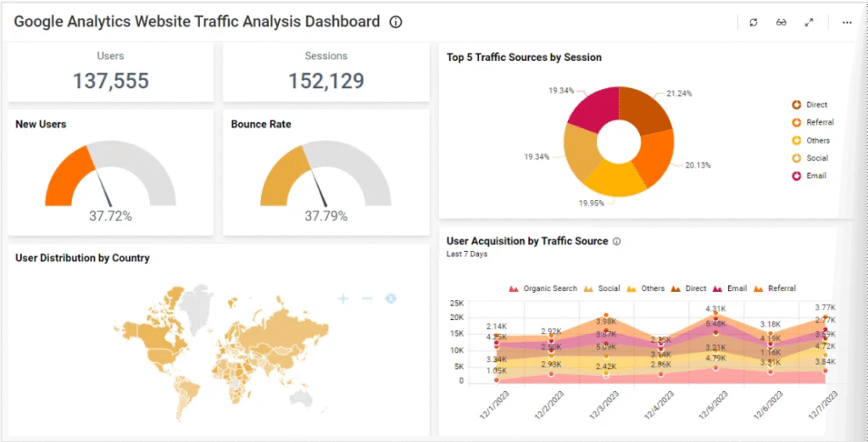Click the New Users gauge needle

(103, 187)
